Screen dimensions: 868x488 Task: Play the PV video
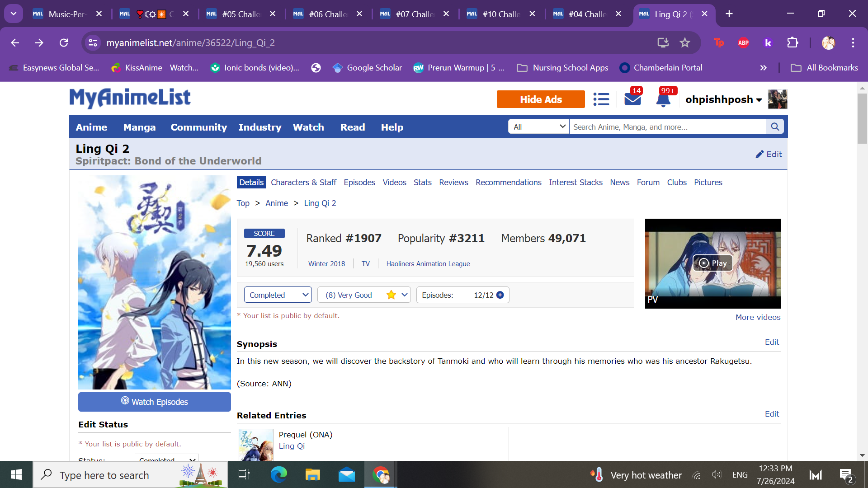pos(712,263)
